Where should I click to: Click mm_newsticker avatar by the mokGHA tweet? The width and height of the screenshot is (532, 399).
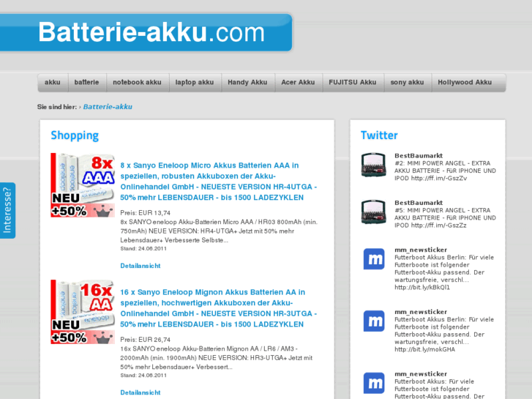click(x=374, y=321)
